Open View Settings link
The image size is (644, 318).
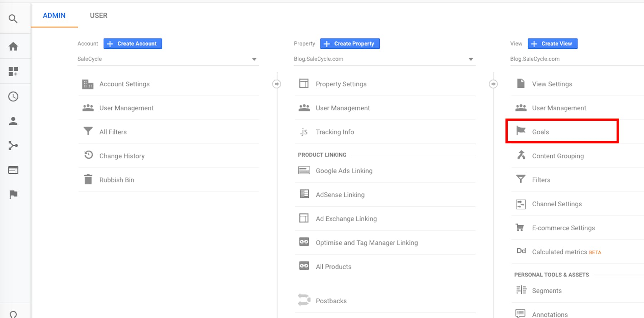pyautogui.click(x=552, y=84)
